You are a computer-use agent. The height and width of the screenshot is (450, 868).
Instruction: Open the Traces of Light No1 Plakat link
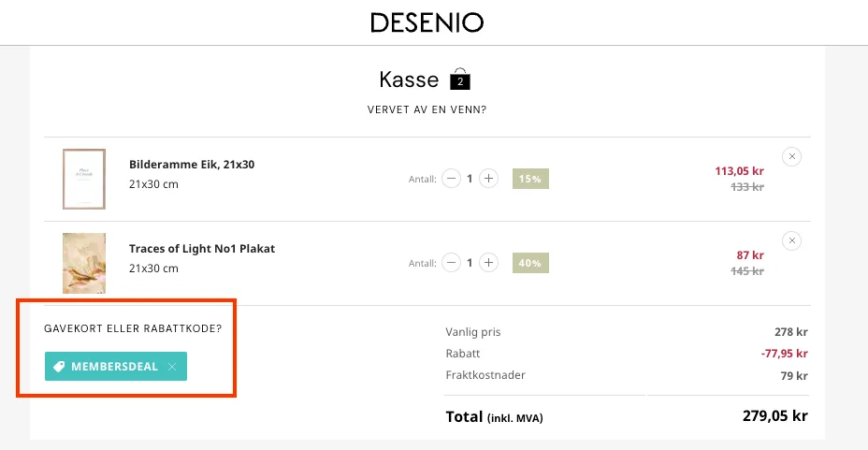202,249
